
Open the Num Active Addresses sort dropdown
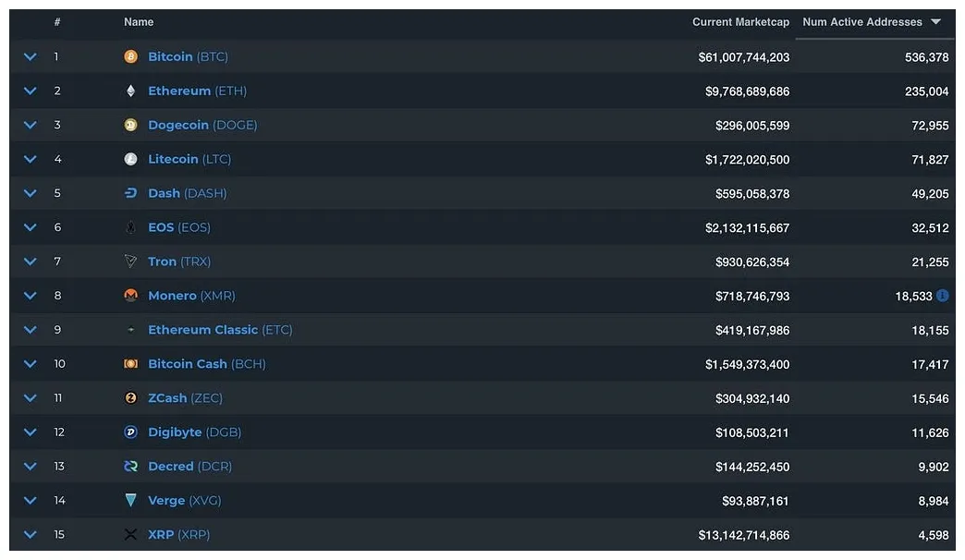[935, 22]
